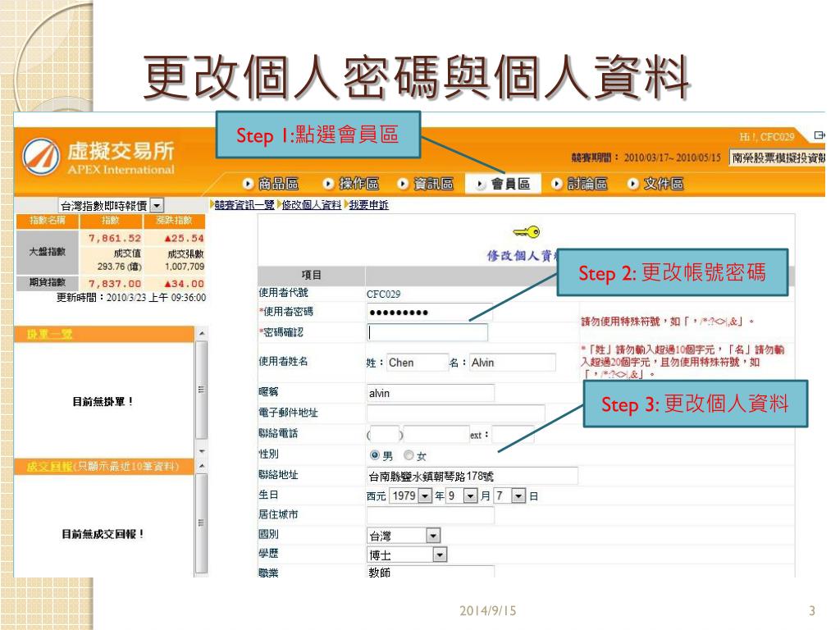Open the 我要申訴 link

368,204
